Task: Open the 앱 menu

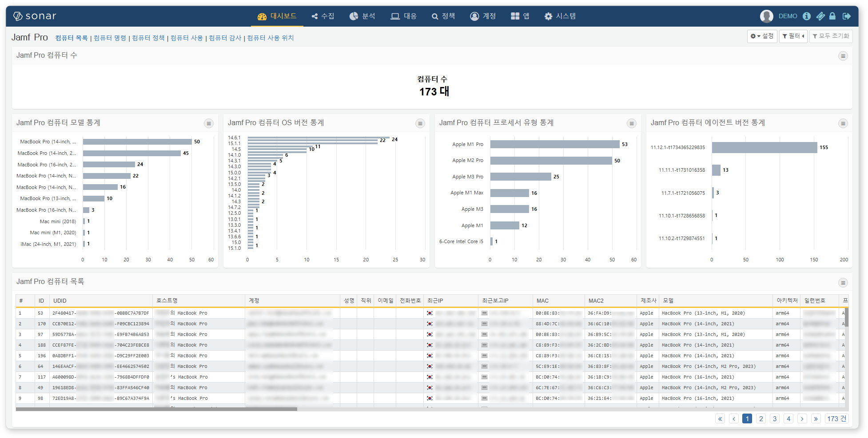Action: [520, 16]
